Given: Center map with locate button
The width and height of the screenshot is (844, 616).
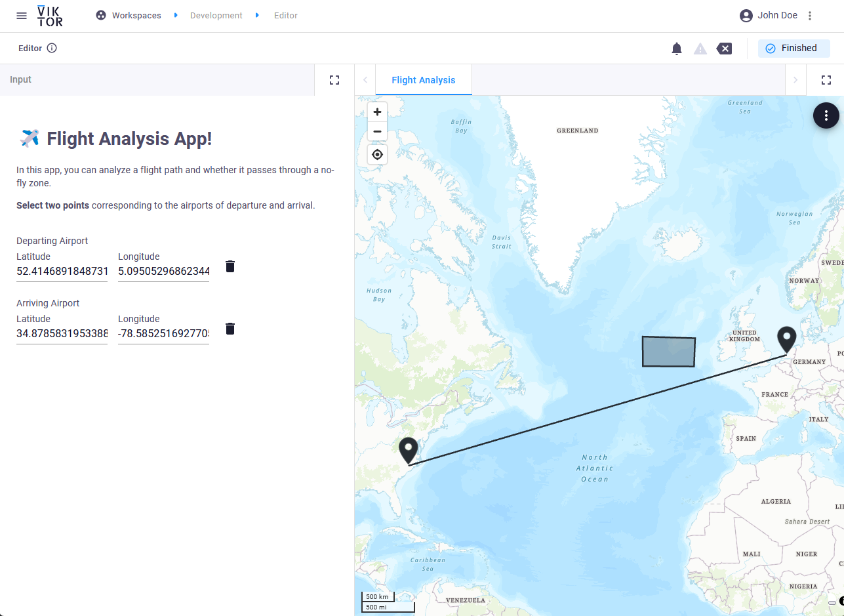Looking at the screenshot, I should pyautogui.click(x=377, y=155).
